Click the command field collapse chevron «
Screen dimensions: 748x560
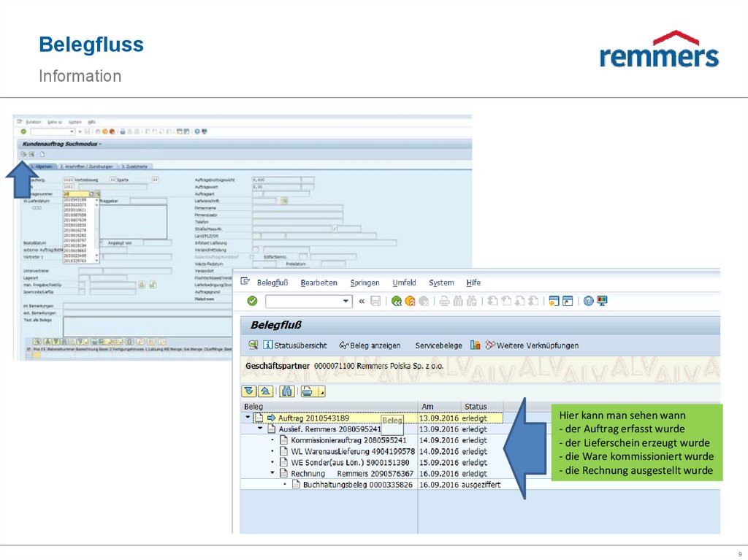(362, 302)
